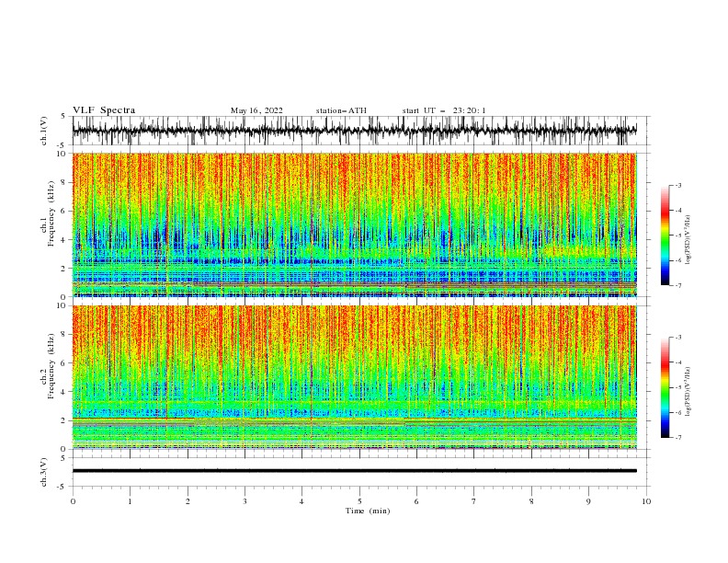The height and width of the screenshot is (563, 728).
Task: Click the ch.1 color scale bar
Action: [x=665, y=236]
